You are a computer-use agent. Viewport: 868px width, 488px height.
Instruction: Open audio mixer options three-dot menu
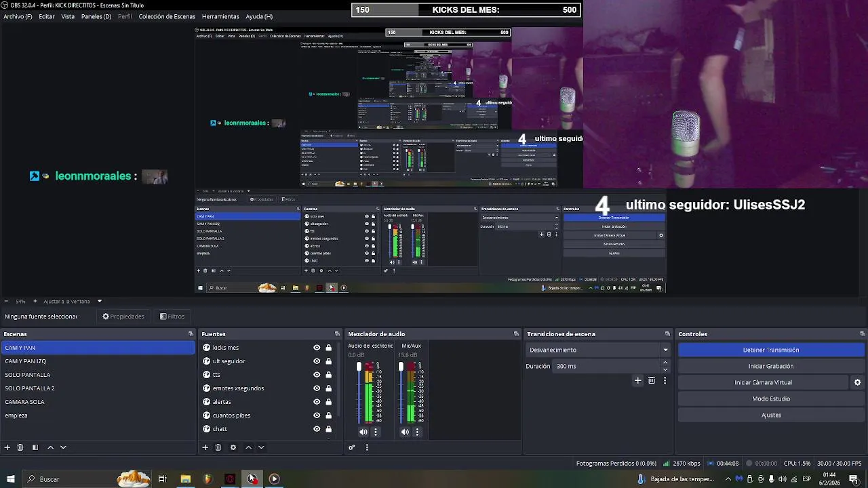367,447
